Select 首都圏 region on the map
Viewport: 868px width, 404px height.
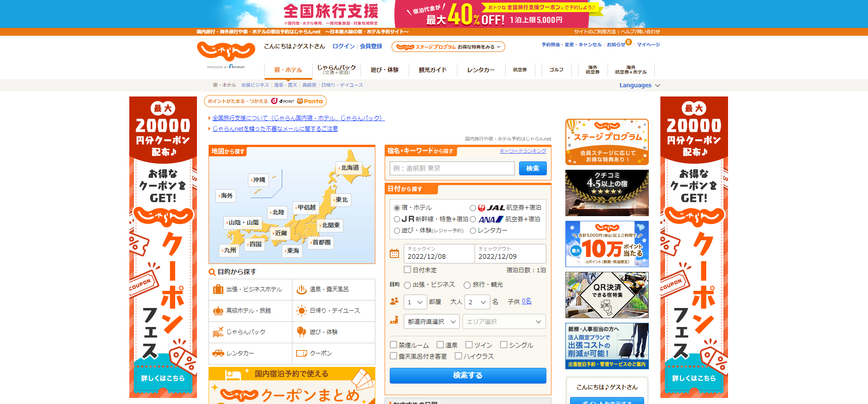pyautogui.click(x=321, y=243)
